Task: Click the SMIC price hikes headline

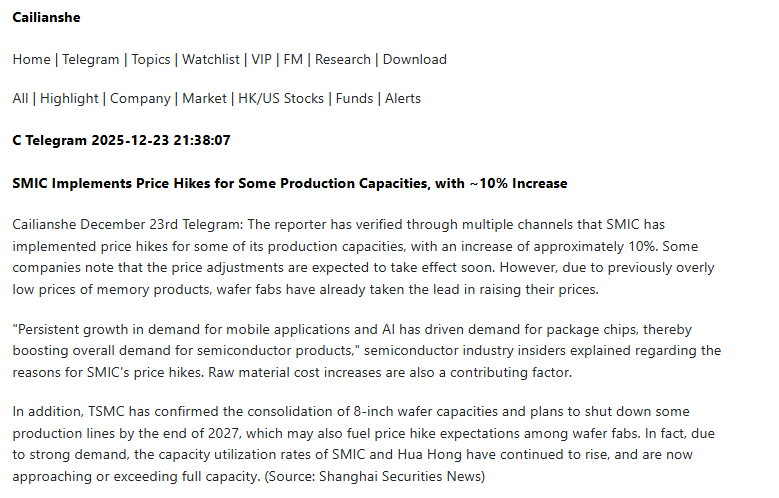Action: (289, 183)
